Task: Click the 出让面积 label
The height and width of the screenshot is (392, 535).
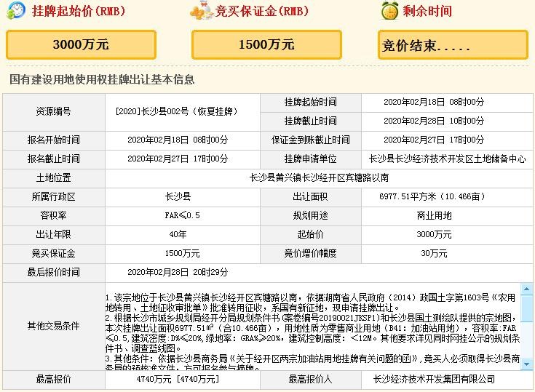Action: pyautogui.click(x=311, y=196)
